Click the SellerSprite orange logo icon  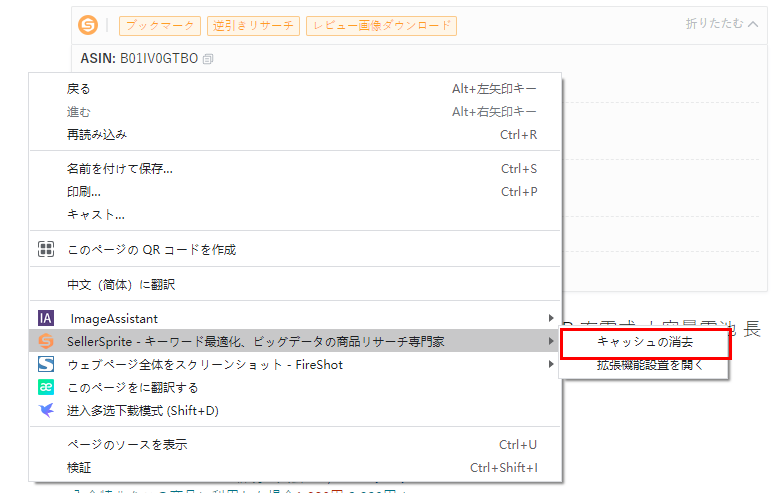(x=88, y=25)
